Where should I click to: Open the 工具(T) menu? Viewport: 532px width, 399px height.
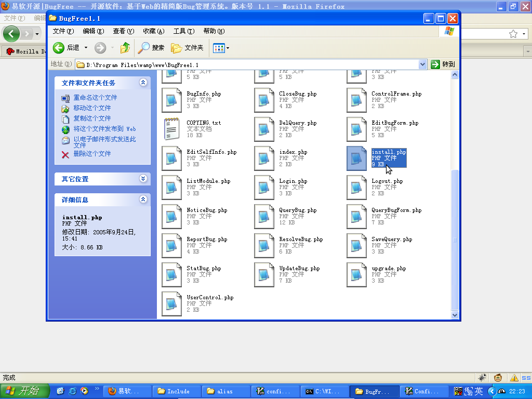(184, 31)
